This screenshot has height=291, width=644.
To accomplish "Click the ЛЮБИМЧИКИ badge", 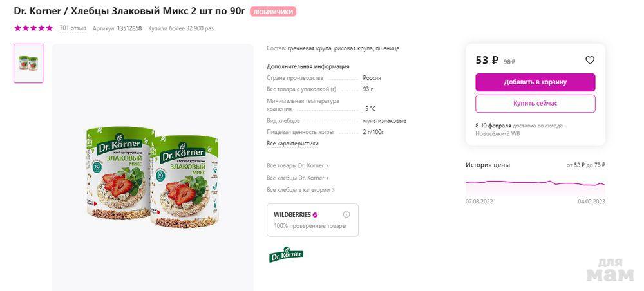I will pyautogui.click(x=273, y=12).
